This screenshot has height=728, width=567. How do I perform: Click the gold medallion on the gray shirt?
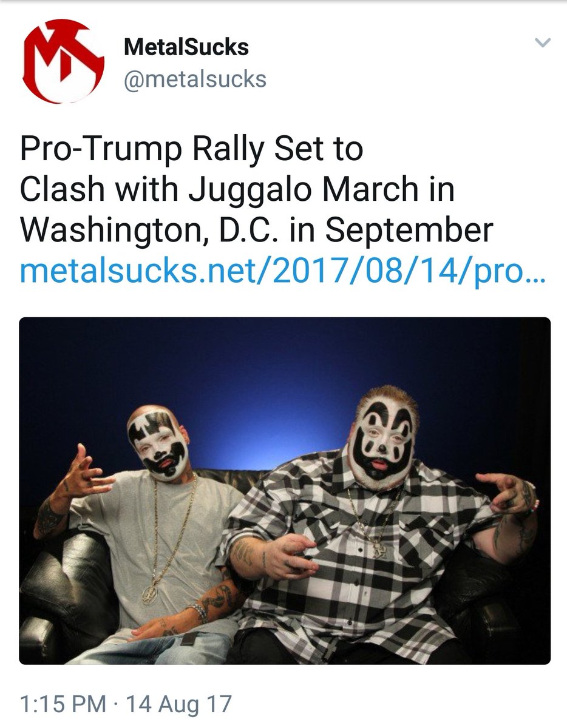pos(149,593)
